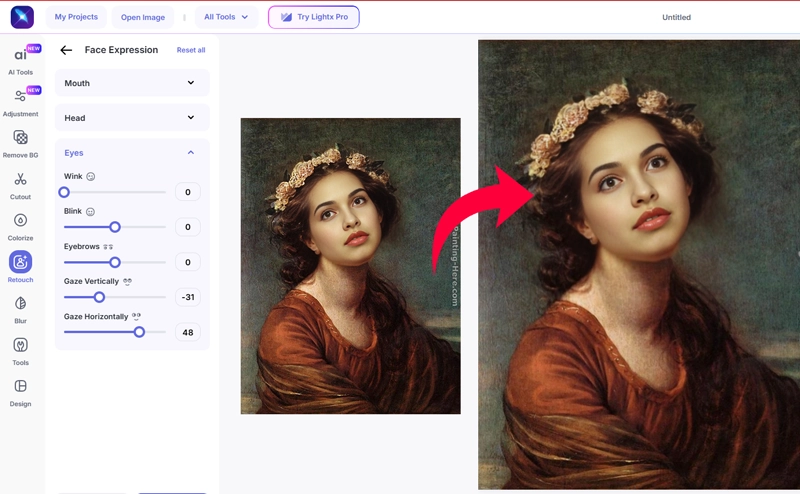Click the Wink emoji icon
The width and height of the screenshot is (800, 494).
[90, 177]
